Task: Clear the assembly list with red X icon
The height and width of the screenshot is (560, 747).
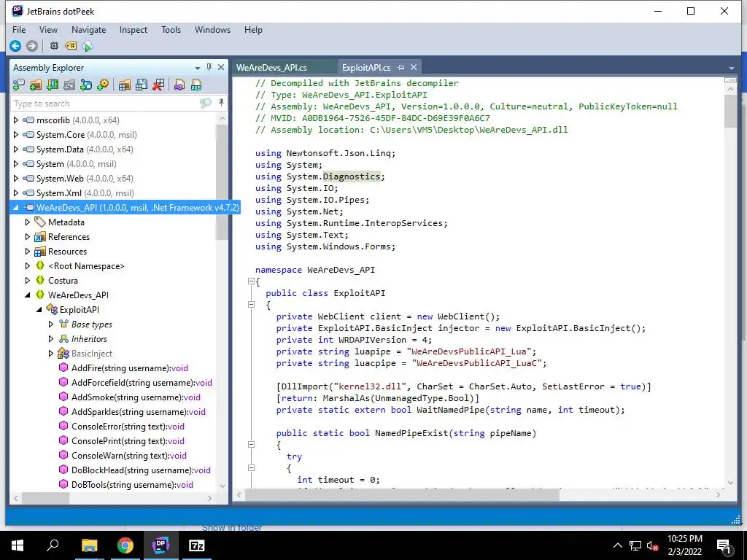Action: (158, 85)
